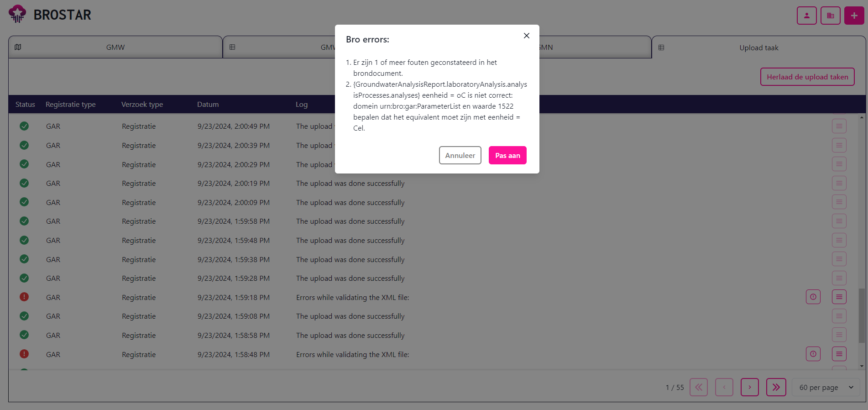Screen dimensions: 868x410
Task: Open log menu for the 1:58:58 PM row
Action: (839, 335)
